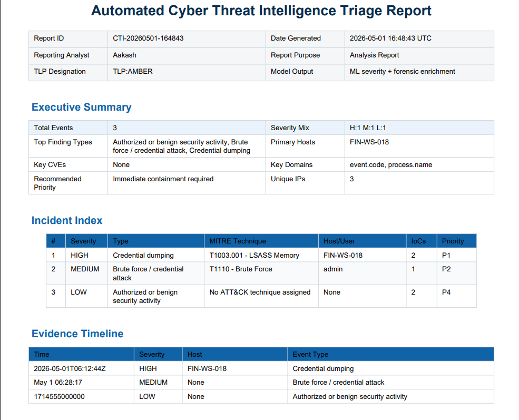Select ML severity + forensic enrichment text
This screenshot has width=519, height=420.
pyautogui.click(x=402, y=72)
